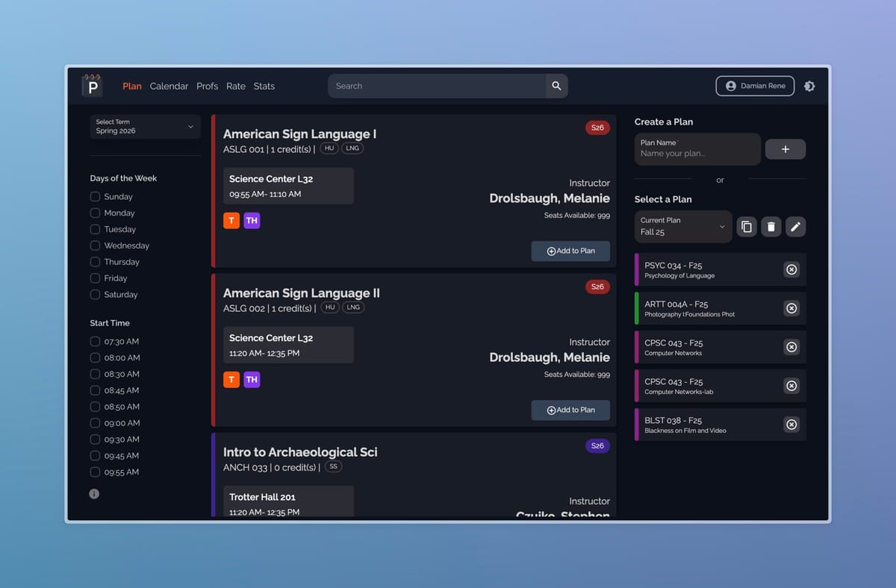Click the search magnifier icon
Screen dimensions: 896x588
pos(556,86)
